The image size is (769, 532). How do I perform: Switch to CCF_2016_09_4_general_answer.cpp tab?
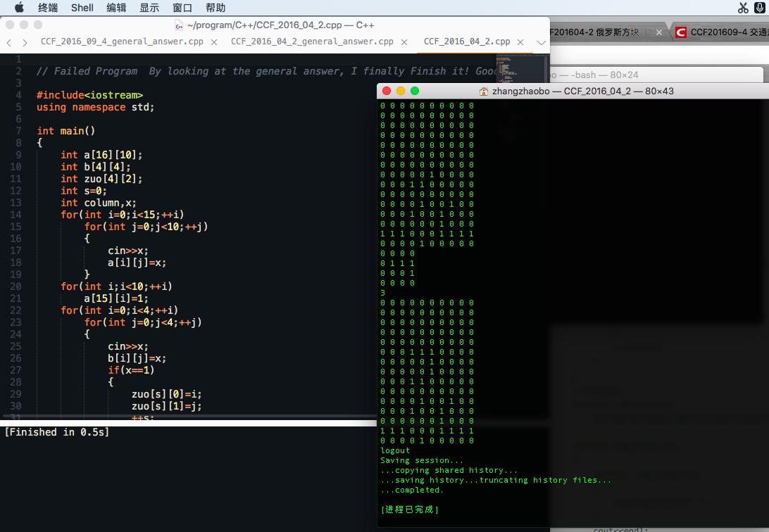[122, 42]
